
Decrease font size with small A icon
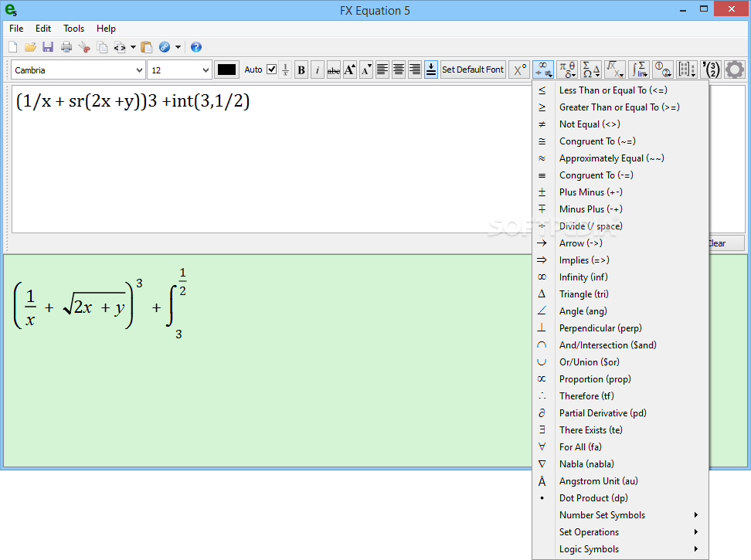click(x=366, y=70)
